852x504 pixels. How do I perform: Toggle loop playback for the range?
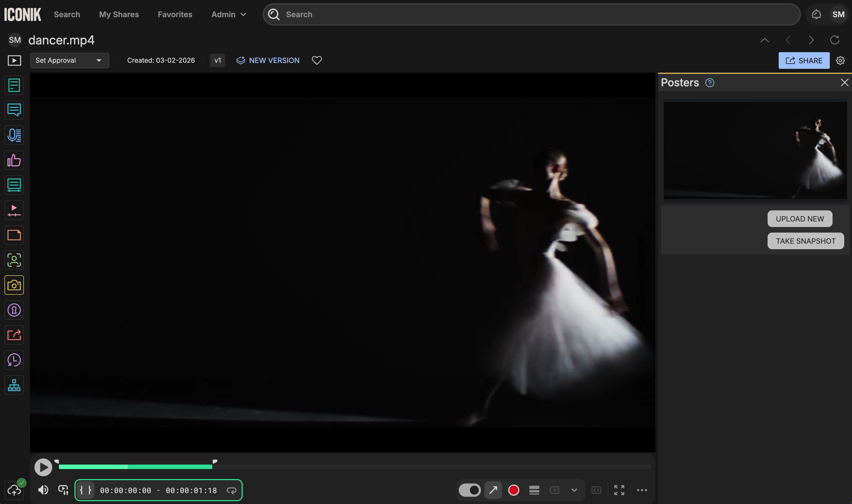click(x=231, y=490)
